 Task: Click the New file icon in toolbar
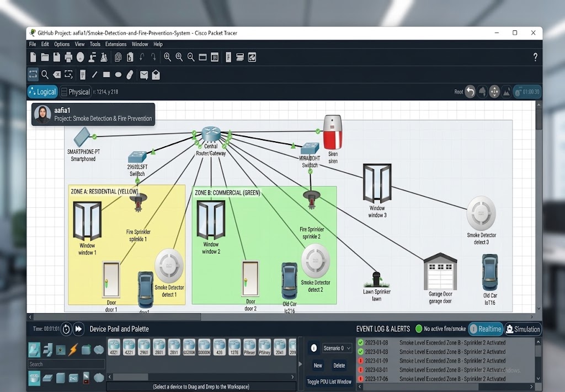(33, 57)
